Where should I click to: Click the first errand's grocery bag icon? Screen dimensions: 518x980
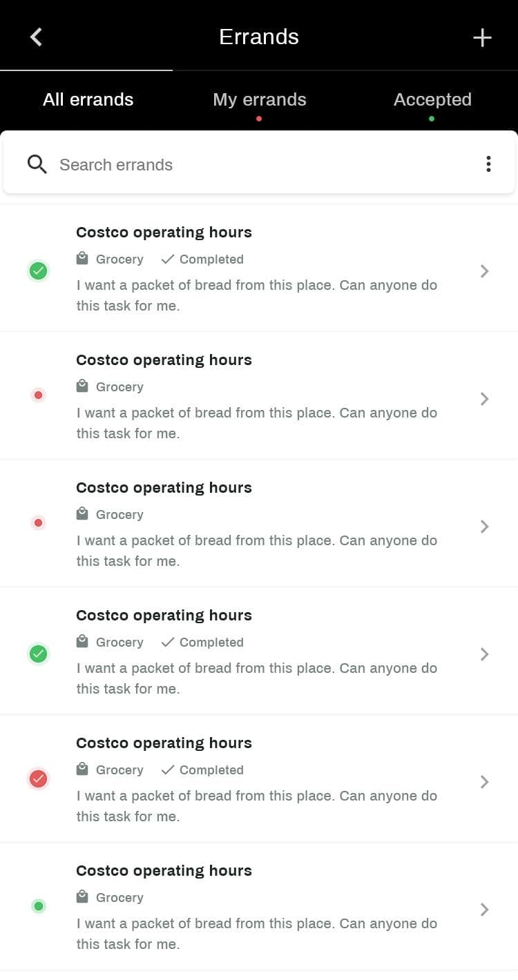[82, 259]
